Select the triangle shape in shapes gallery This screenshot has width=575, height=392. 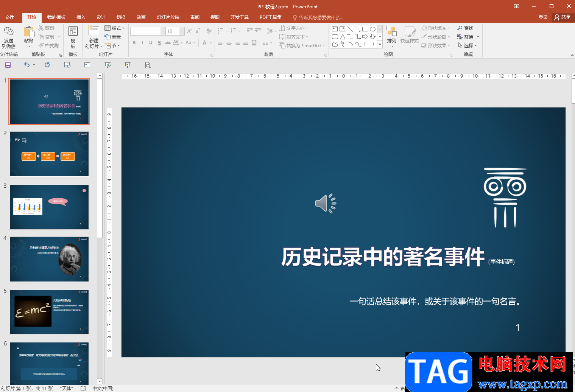tap(342, 37)
